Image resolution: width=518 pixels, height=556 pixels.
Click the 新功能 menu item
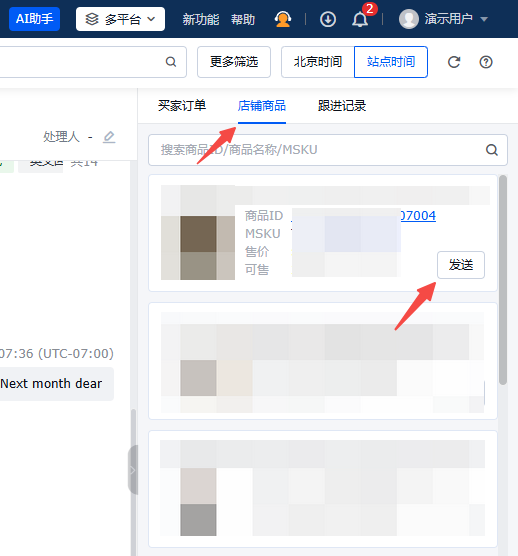pos(201,19)
